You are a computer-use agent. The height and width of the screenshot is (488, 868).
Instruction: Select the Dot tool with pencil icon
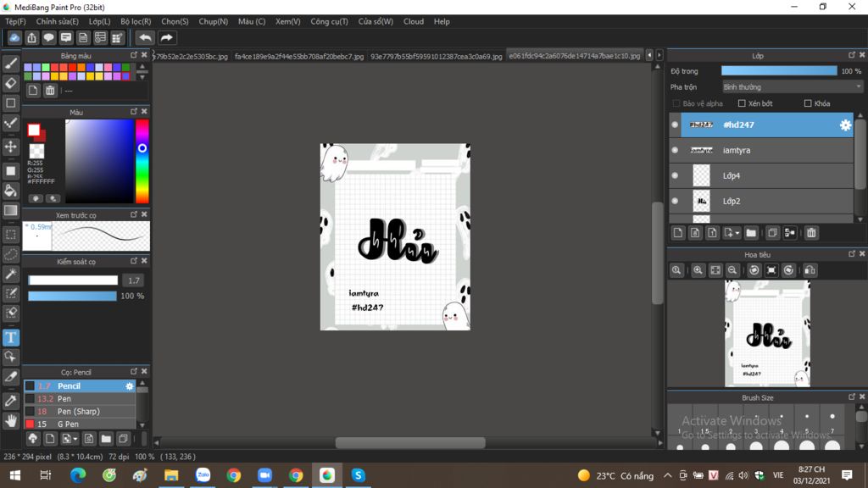pos(10,123)
